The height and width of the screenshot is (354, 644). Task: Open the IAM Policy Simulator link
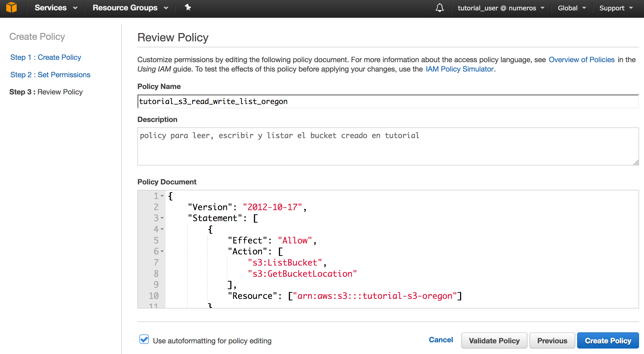460,69
